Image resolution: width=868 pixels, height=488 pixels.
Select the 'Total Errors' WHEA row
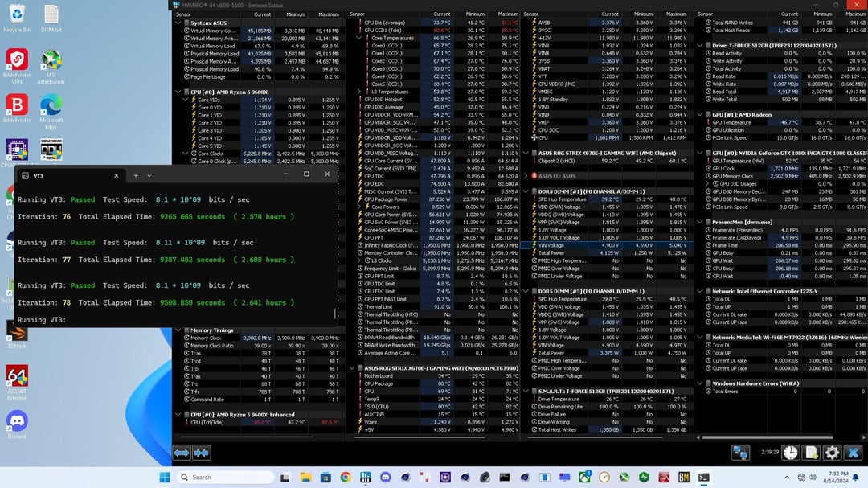tap(784, 391)
